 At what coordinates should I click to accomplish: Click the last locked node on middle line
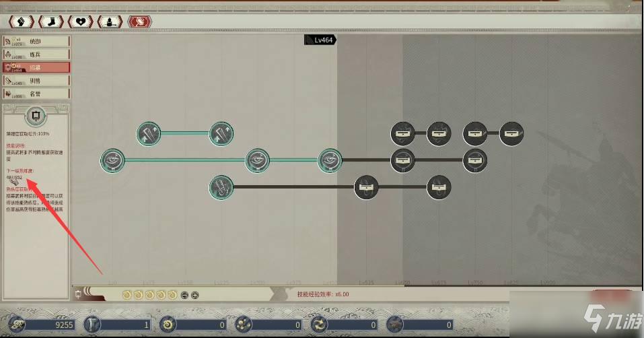(x=475, y=160)
